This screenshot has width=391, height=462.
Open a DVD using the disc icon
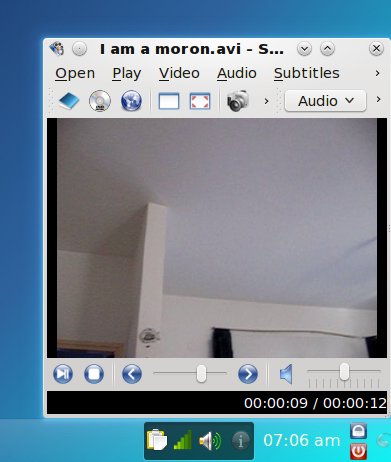pyautogui.click(x=100, y=101)
